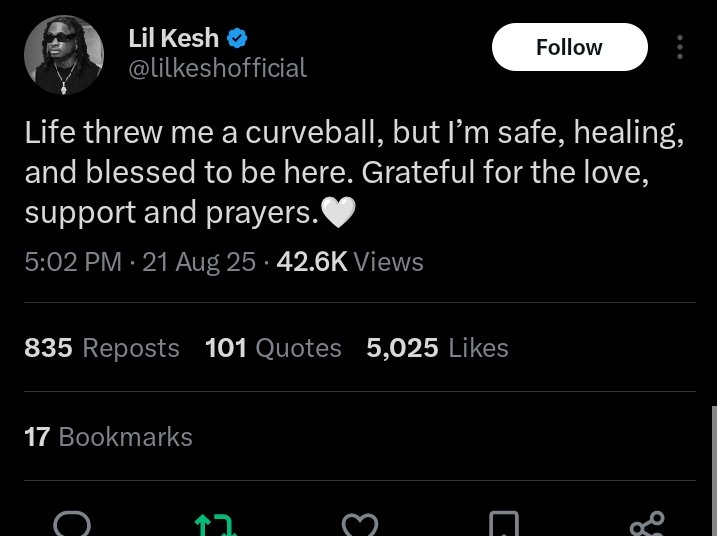View the 101 Quotes list
717x536 pixels.
click(273, 348)
